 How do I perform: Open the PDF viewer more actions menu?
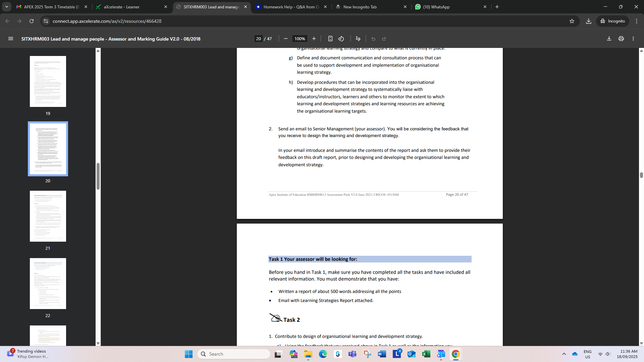coord(633,39)
